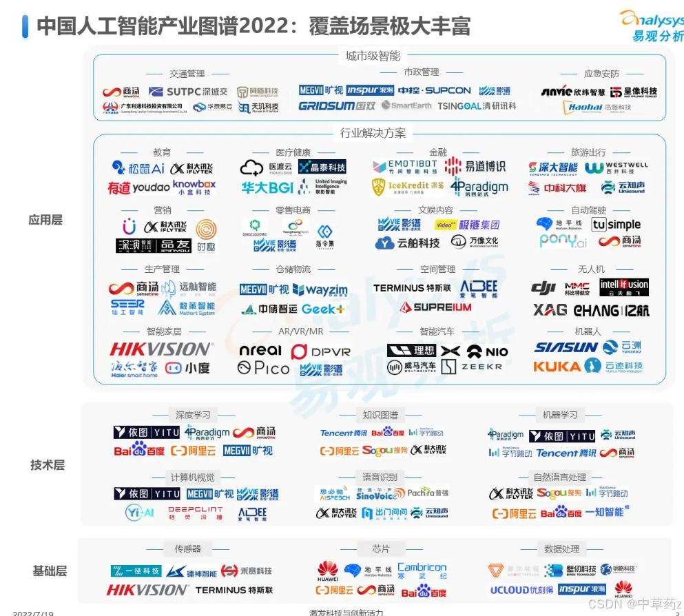Select the EHANG 亿航 logo
Viewport: 684px width, 616px height.
(x=611, y=311)
